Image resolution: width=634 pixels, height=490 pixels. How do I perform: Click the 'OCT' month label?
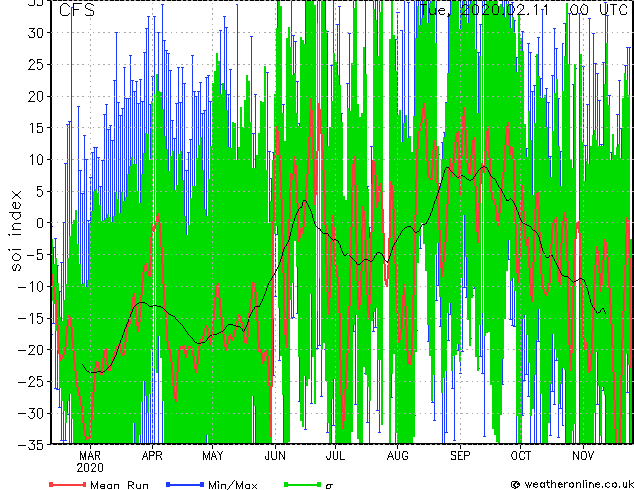[520, 456]
